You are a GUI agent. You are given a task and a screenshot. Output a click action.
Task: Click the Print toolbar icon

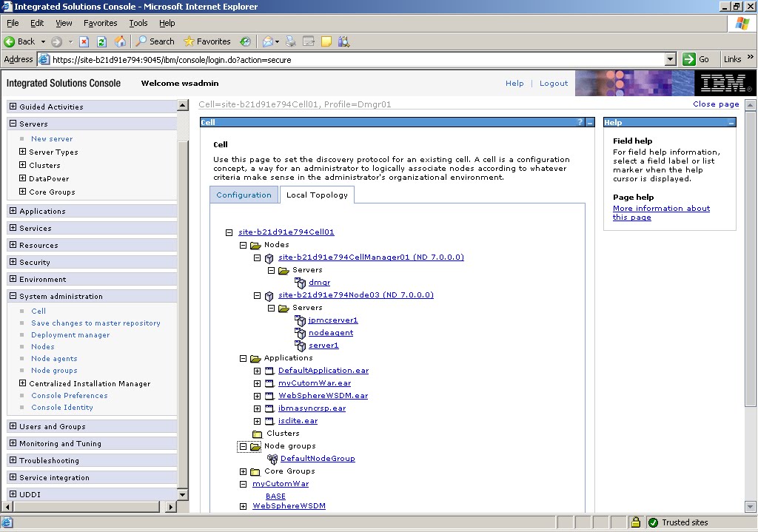tap(290, 41)
